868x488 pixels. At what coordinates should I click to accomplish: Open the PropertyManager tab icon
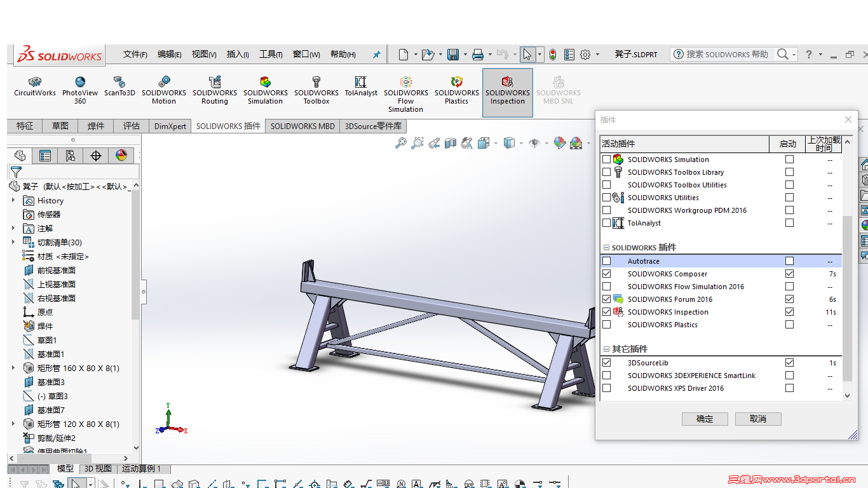pos(45,156)
